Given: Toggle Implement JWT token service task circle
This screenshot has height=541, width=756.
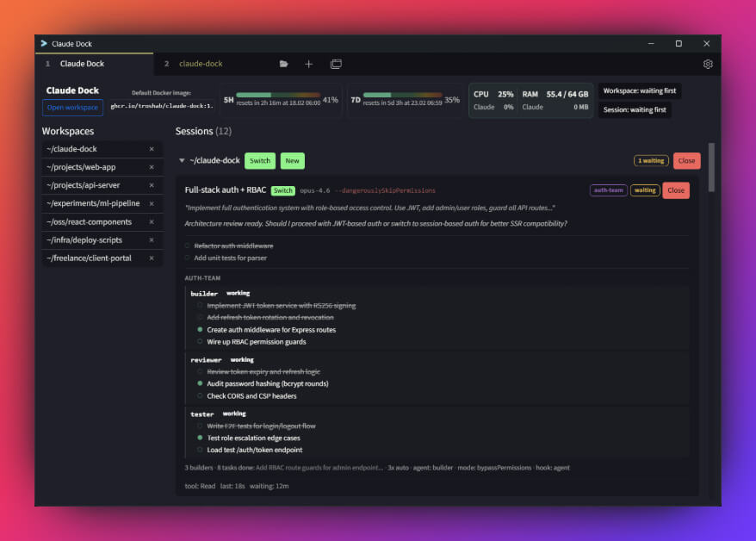Looking at the screenshot, I should [200, 305].
